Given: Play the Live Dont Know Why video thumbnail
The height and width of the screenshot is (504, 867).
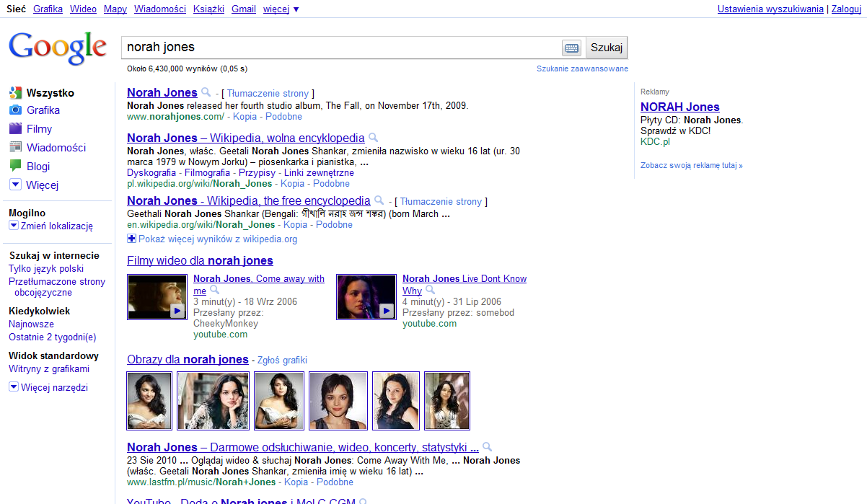Looking at the screenshot, I should click(x=366, y=296).
